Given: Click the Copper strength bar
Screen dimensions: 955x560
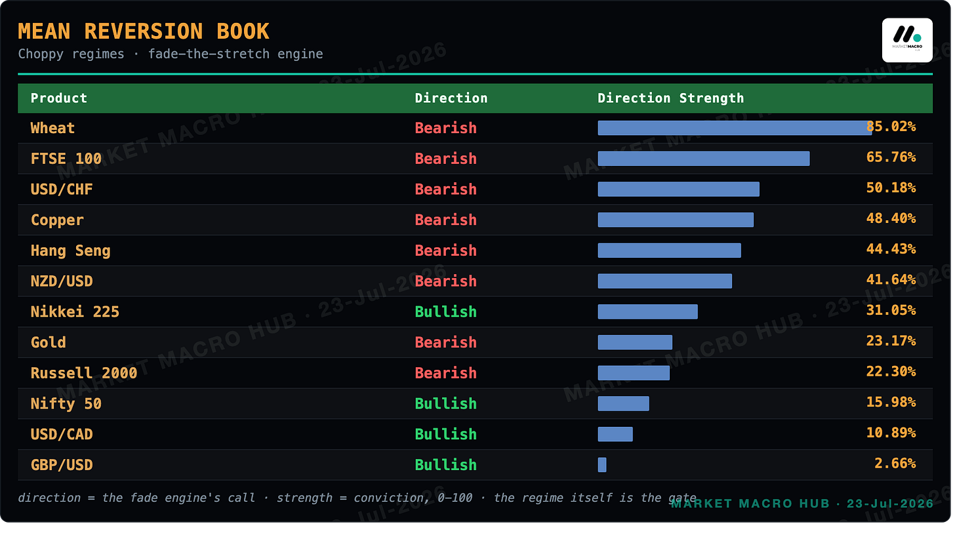Looking at the screenshot, I should (676, 220).
